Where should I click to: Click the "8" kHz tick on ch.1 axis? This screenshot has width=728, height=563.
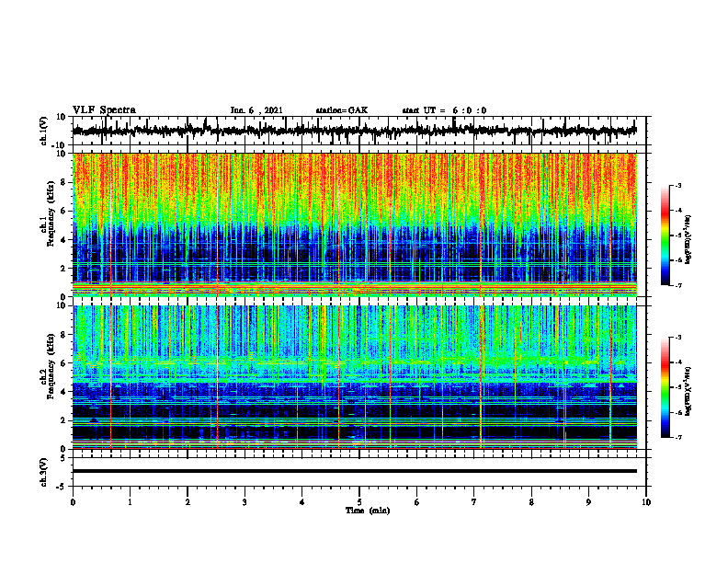pyautogui.click(x=63, y=182)
